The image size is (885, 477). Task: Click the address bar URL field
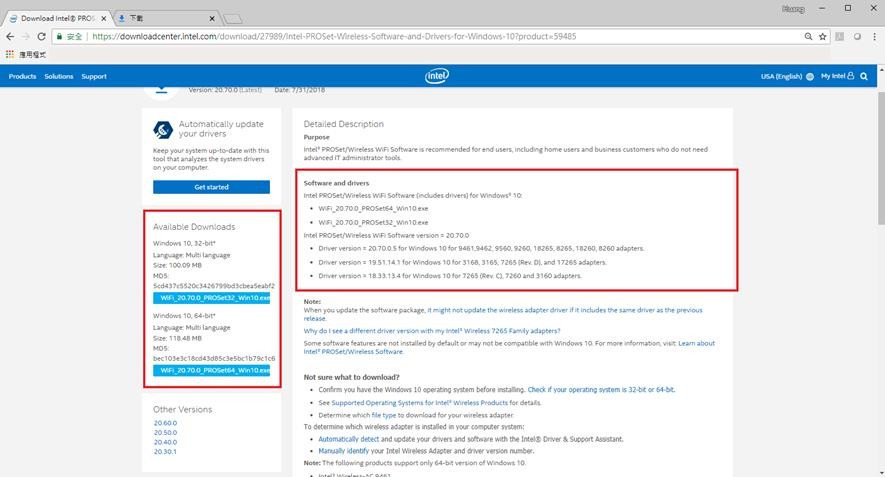point(400,37)
